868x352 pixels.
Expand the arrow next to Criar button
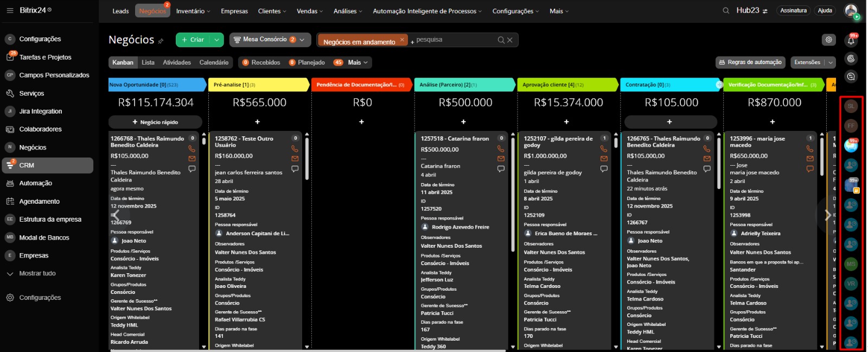[x=216, y=40]
